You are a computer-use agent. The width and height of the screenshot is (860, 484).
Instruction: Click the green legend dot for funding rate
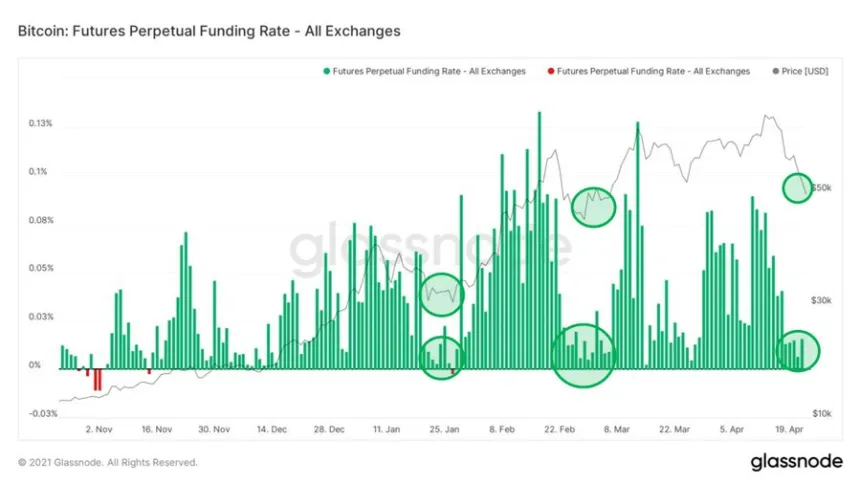[326, 72]
